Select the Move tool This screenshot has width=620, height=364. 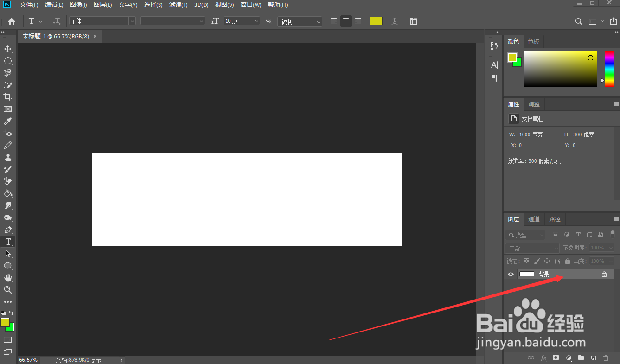pos(8,49)
